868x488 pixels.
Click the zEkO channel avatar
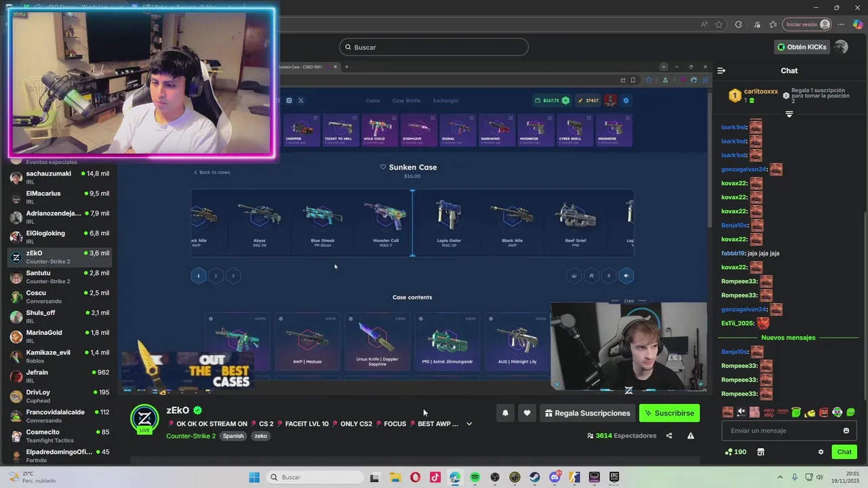click(x=144, y=418)
